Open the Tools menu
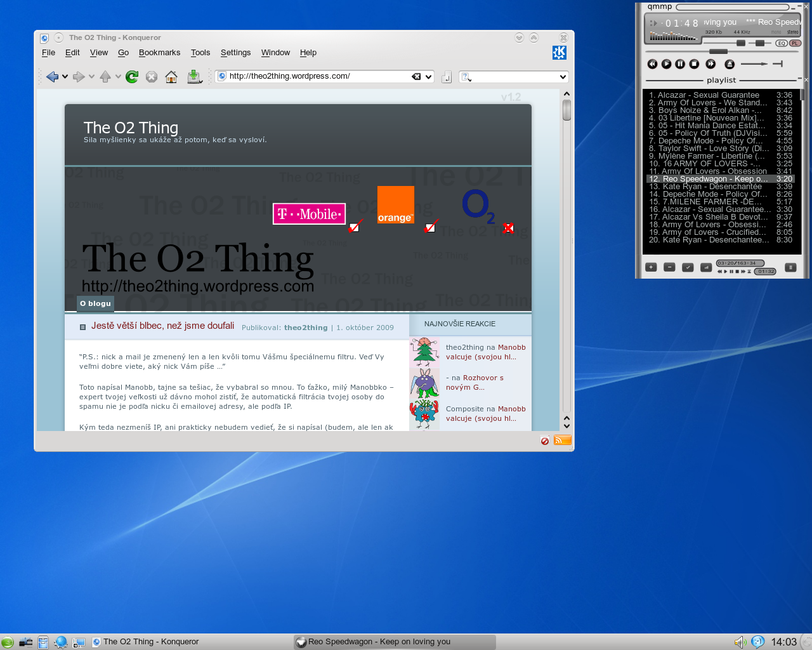Viewport: 812px width, 650px height. (x=200, y=53)
